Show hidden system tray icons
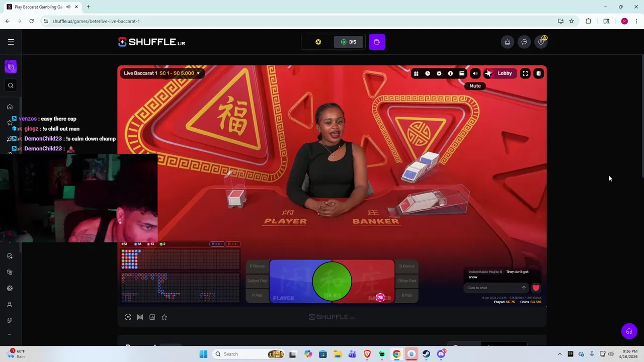 [x=559, y=354]
